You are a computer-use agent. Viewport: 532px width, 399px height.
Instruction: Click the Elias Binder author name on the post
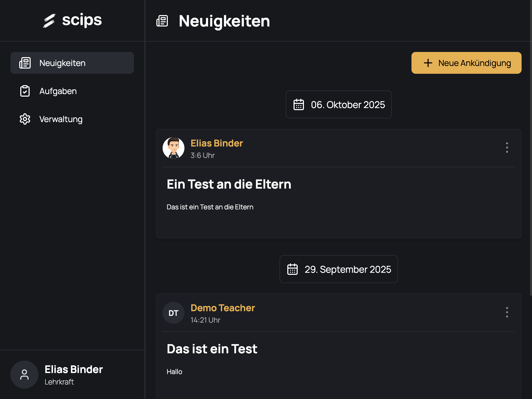click(x=217, y=143)
